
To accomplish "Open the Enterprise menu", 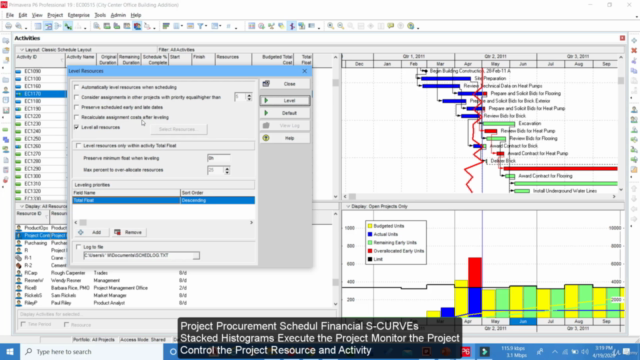I will (78, 15).
